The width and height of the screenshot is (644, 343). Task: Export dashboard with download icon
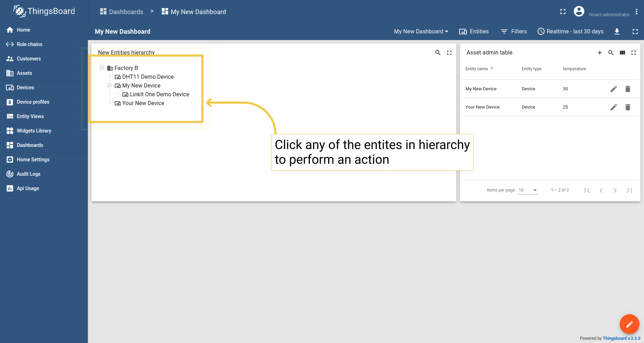tap(617, 32)
